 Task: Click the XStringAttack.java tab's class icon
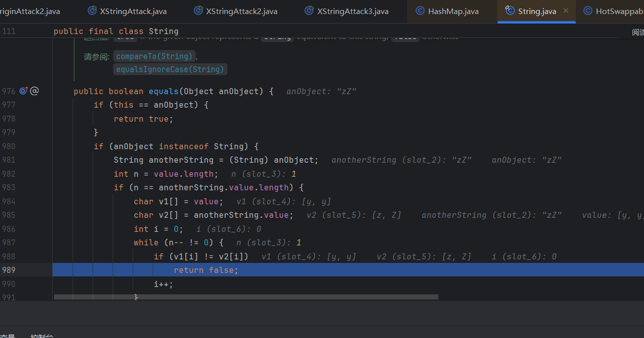pyautogui.click(x=92, y=11)
